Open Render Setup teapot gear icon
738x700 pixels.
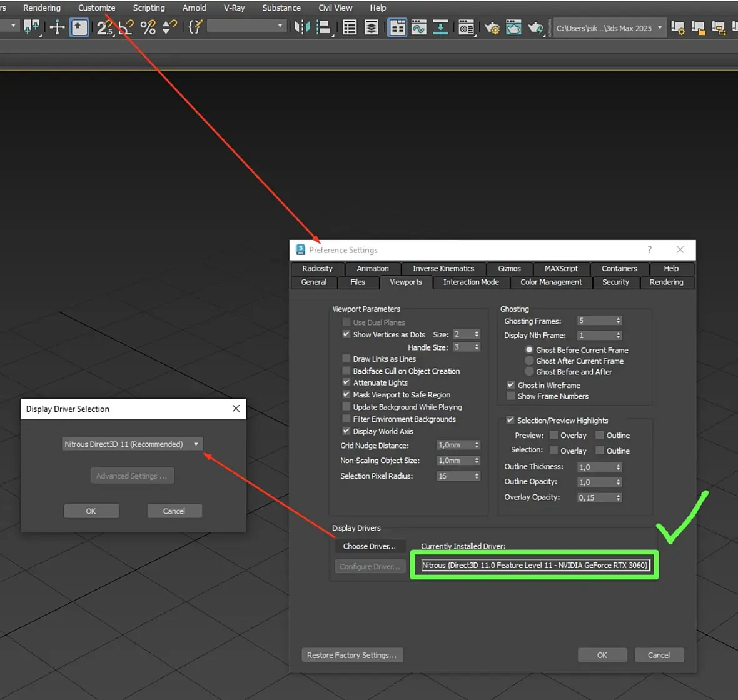(x=492, y=27)
